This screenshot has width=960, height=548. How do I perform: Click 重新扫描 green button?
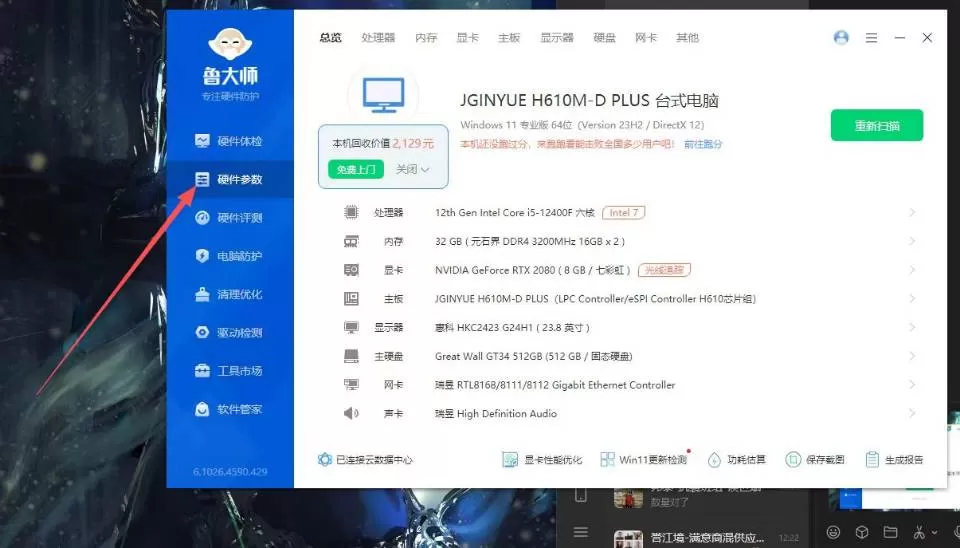[x=877, y=126]
